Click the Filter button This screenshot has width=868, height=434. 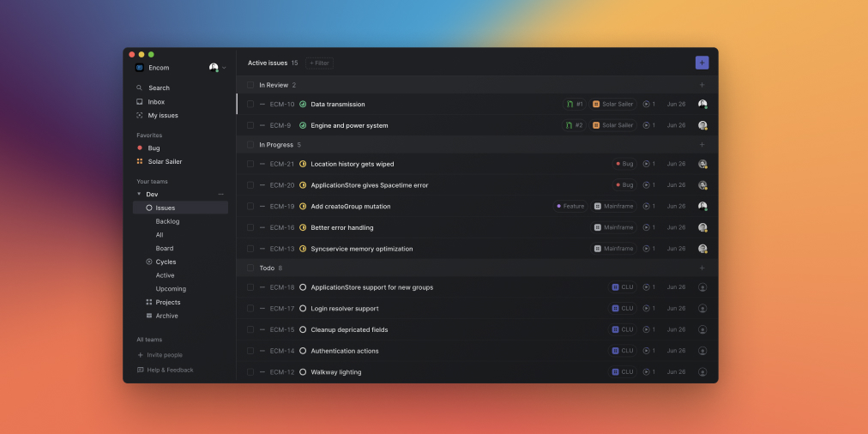(319, 63)
